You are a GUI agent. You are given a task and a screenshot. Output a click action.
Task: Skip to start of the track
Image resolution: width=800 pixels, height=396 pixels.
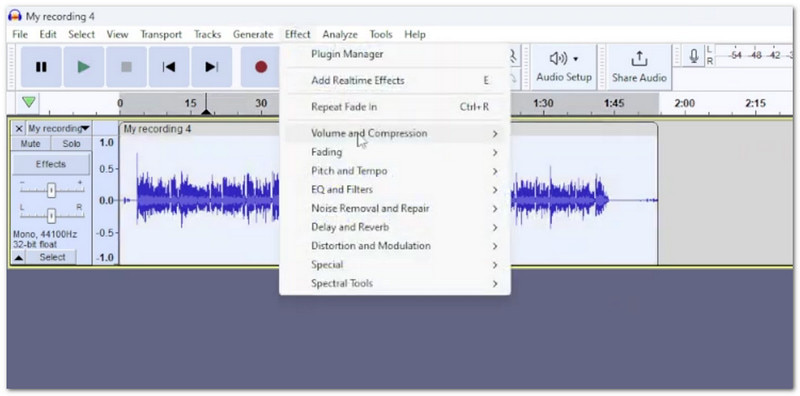pyautogui.click(x=169, y=67)
